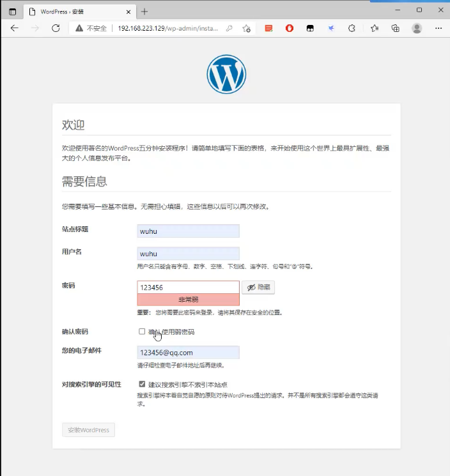Click the 确认密码 label
Image resolution: width=450 pixels, height=476 pixels.
[75, 332]
